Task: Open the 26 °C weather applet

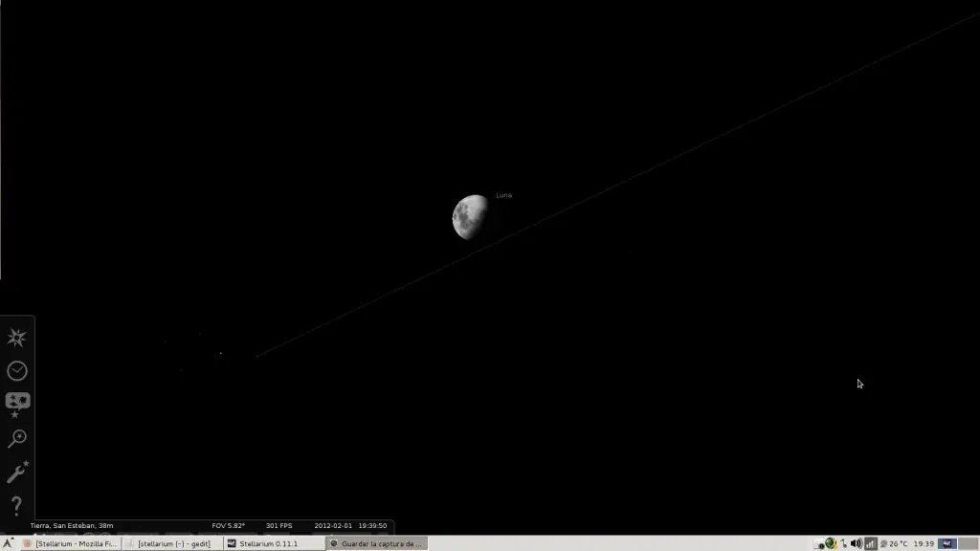Action: click(894, 543)
